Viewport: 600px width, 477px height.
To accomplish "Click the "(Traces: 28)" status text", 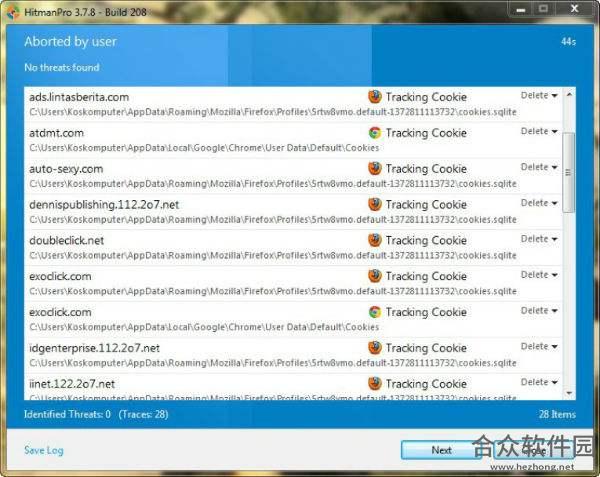I will (143, 414).
